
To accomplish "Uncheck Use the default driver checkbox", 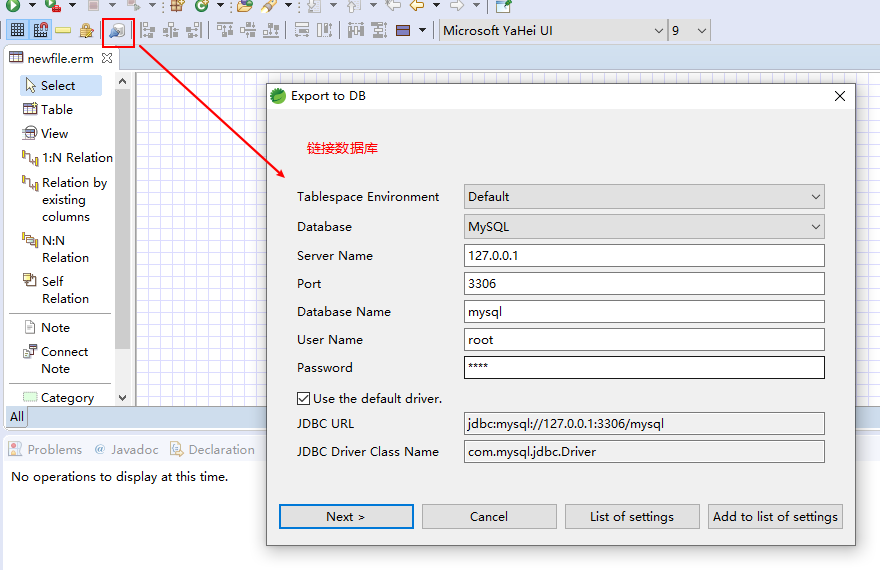I will pyautogui.click(x=303, y=398).
